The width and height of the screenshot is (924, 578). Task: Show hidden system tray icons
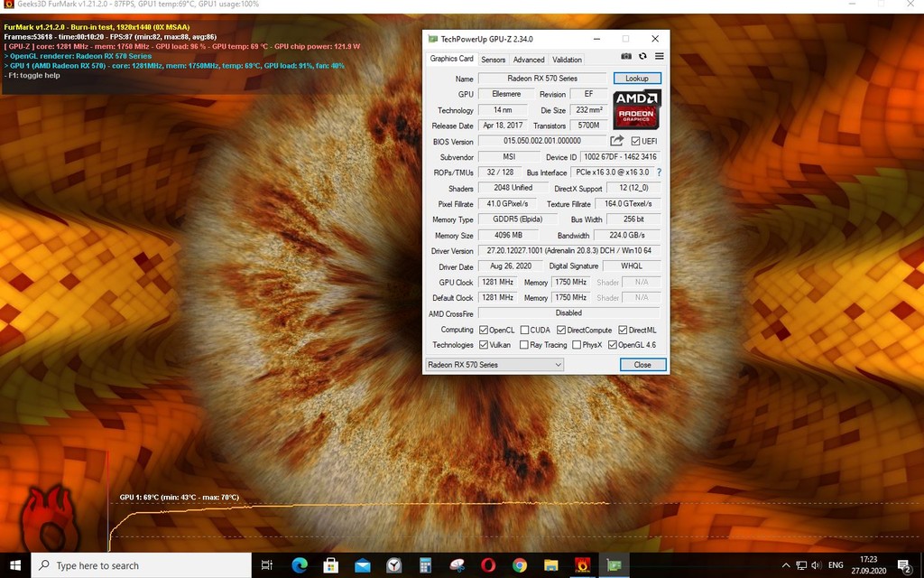tap(786, 565)
